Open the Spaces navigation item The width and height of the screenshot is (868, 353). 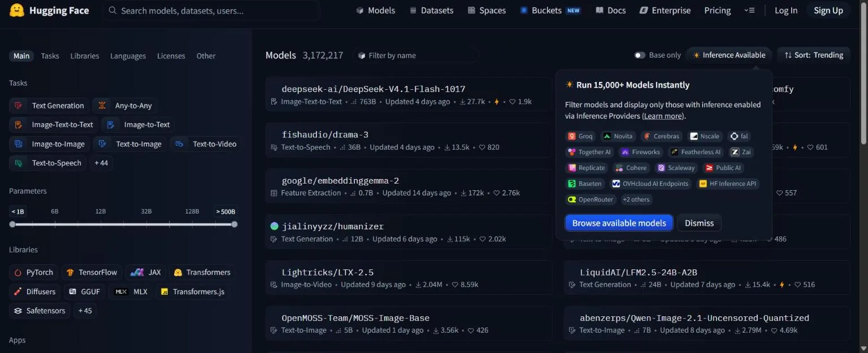487,10
